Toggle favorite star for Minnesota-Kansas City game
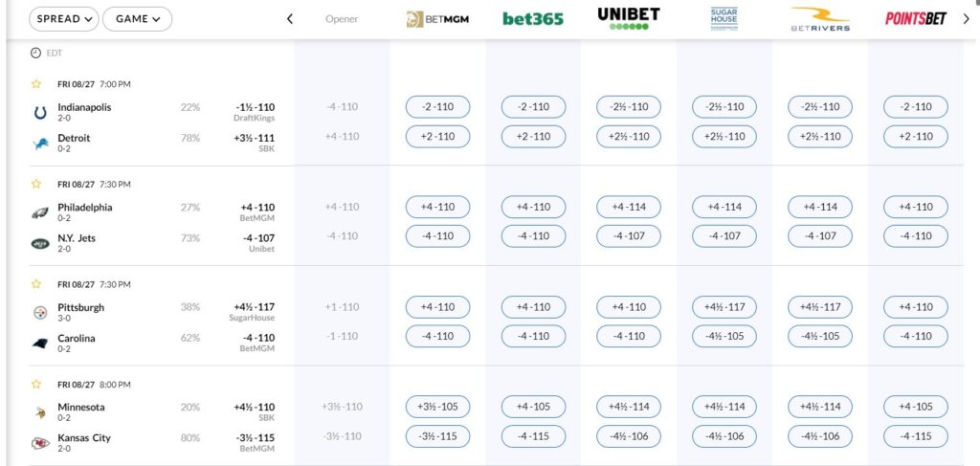The image size is (980, 466). [36, 384]
